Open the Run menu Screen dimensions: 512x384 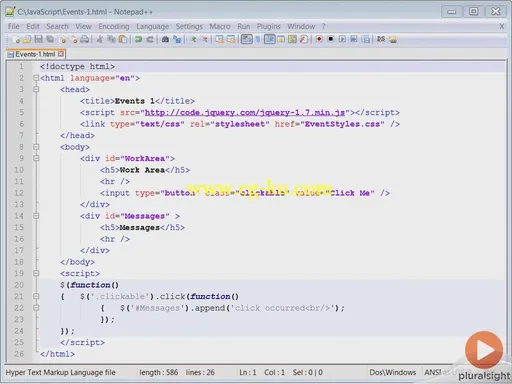click(x=244, y=26)
